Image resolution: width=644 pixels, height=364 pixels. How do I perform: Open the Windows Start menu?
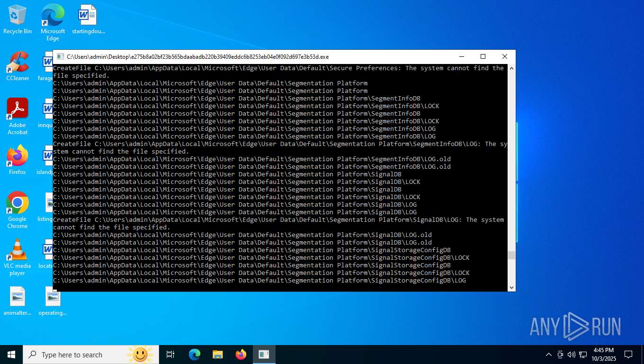[11, 355]
